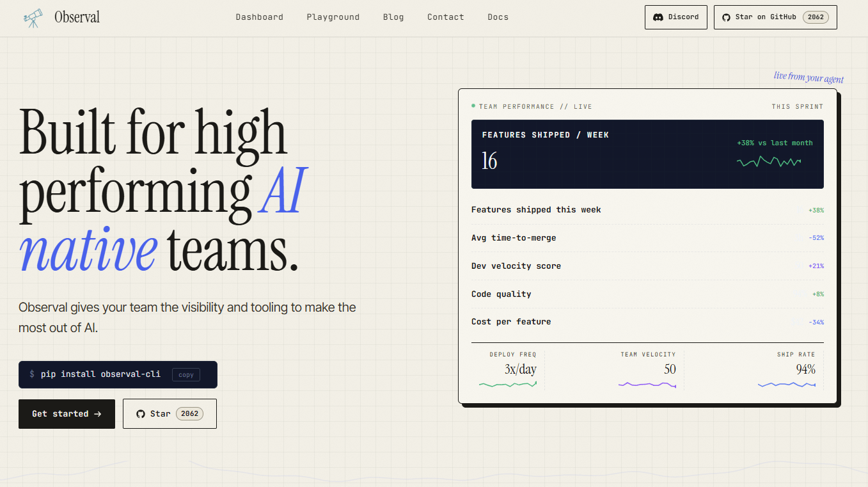868x487 pixels.
Task: Click the GitHub icon in header Star button
Action: coord(726,17)
